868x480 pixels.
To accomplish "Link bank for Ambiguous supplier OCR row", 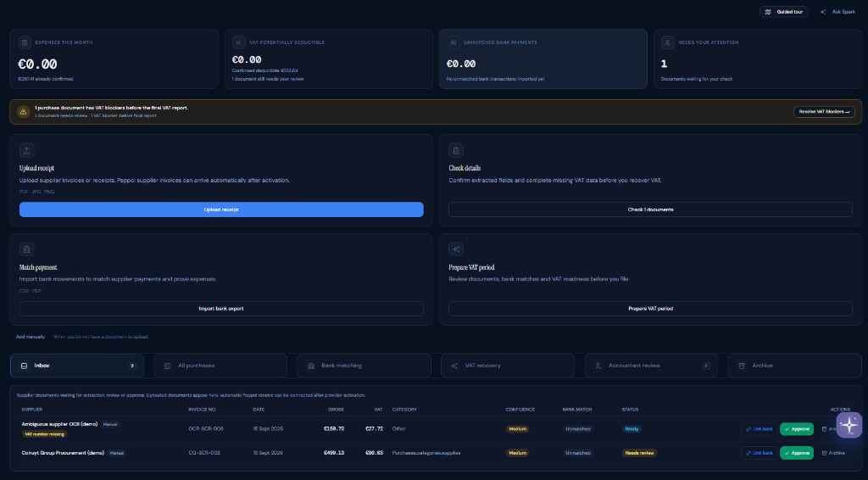I will 759,429.
